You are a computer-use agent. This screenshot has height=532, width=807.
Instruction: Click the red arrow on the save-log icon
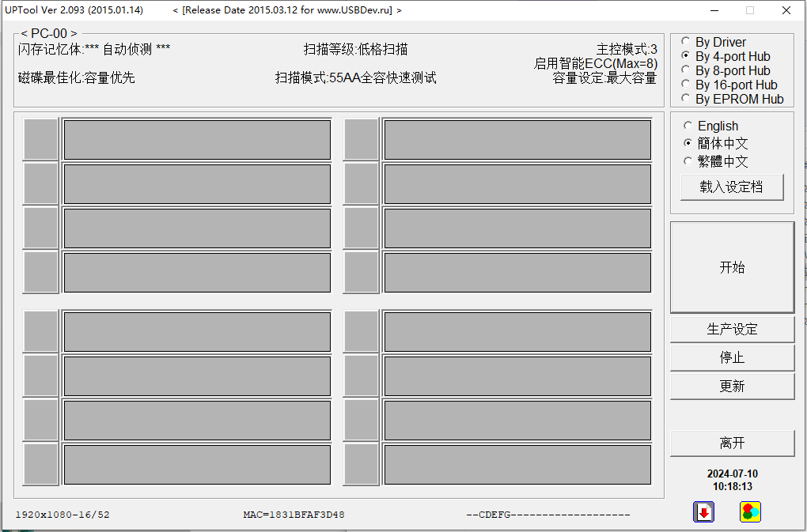[x=703, y=512]
